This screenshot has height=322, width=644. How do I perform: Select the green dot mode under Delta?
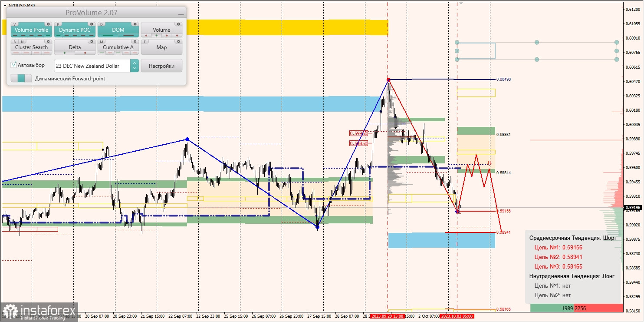[65, 53]
